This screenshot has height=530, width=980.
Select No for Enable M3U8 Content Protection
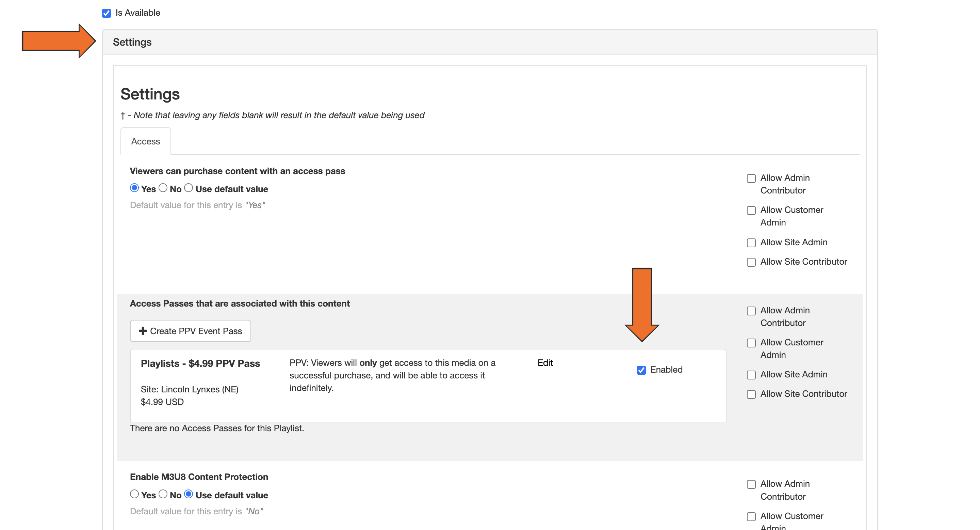coord(163,494)
